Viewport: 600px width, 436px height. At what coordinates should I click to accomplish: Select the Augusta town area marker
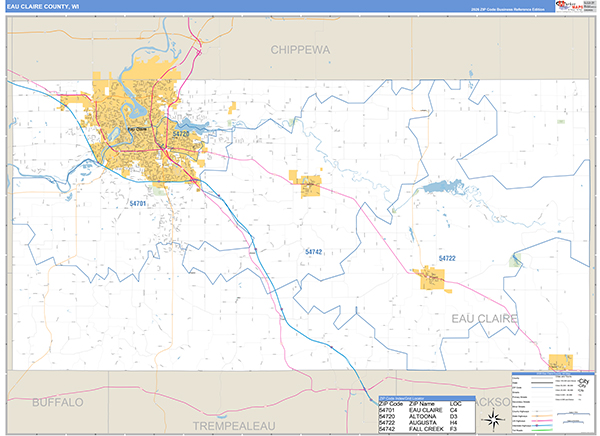[x=433, y=276]
